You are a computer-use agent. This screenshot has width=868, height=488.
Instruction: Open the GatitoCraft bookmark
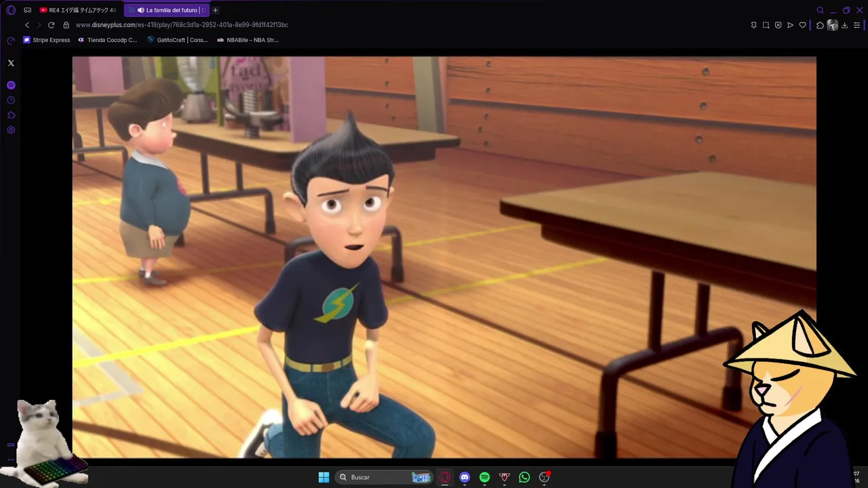tap(178, 40)
